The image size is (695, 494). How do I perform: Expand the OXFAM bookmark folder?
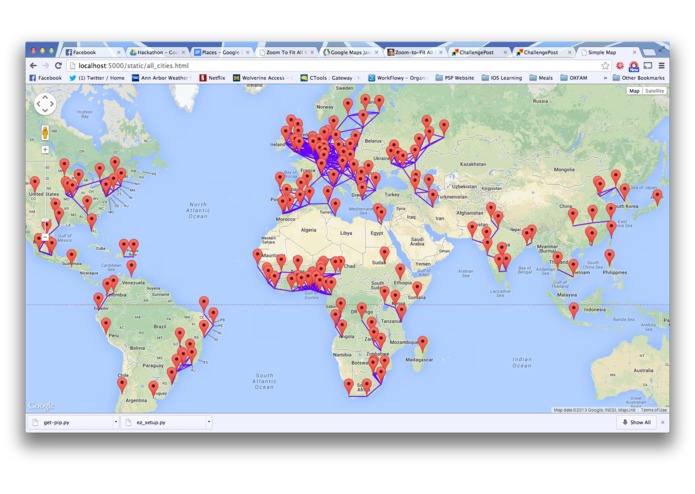coord(574,78)
